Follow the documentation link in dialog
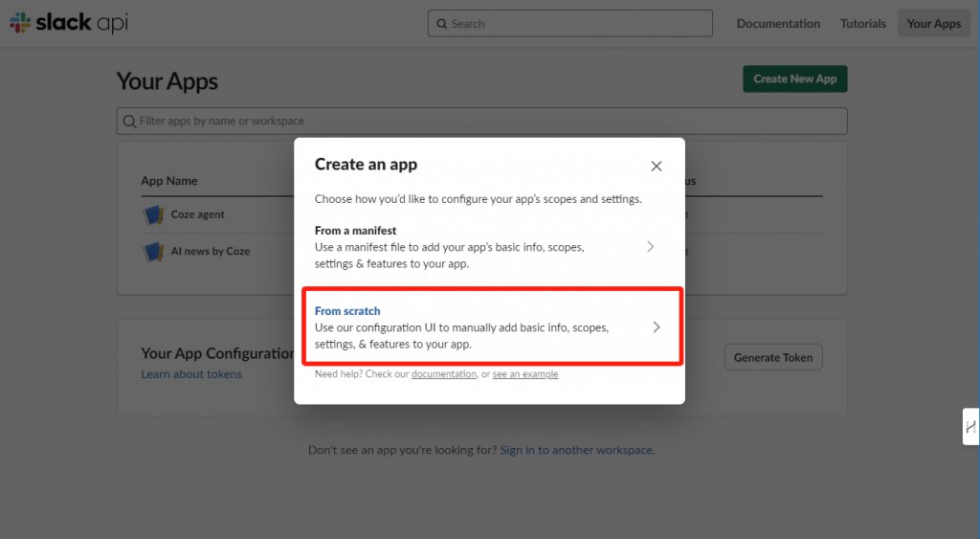Screen dimensions: 980x539 (444, 374)
